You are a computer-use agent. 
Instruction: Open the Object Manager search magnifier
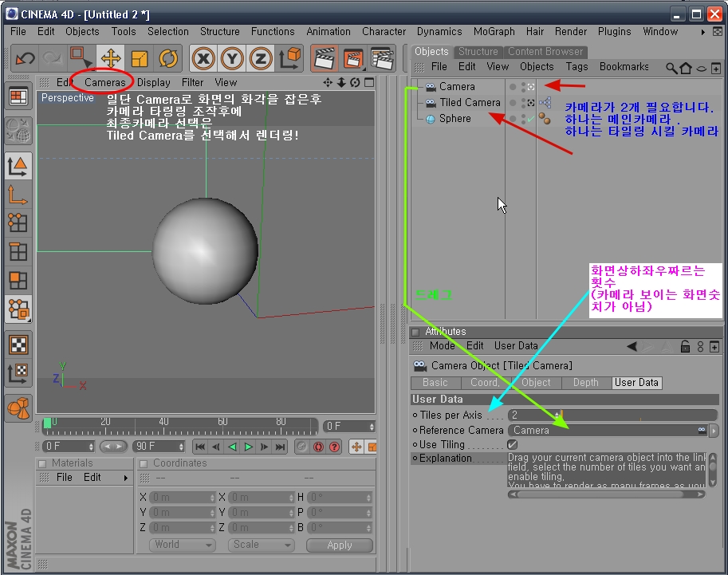671,69
